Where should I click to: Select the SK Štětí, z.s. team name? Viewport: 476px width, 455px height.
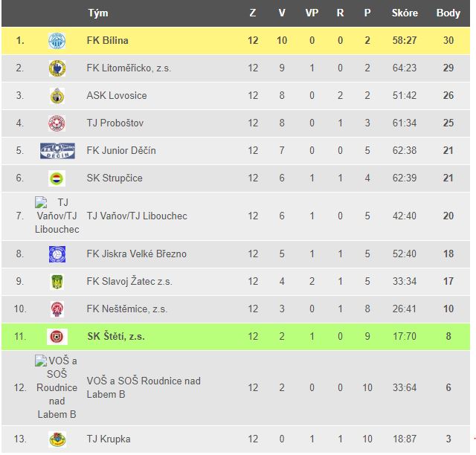(115, 337)
